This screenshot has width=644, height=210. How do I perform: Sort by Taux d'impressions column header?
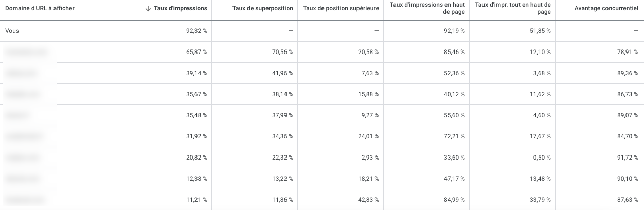coord(181,9)
